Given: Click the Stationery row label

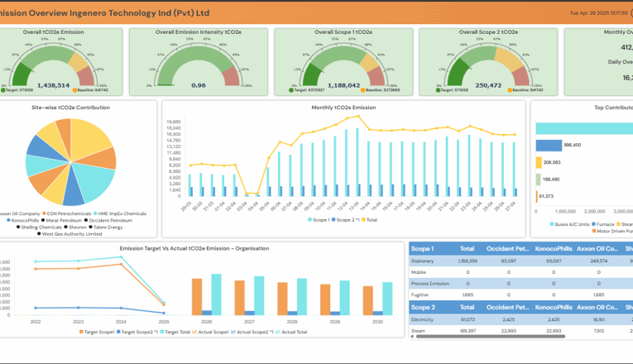Looking at the screenshot, I should click(x=423, y=261).
